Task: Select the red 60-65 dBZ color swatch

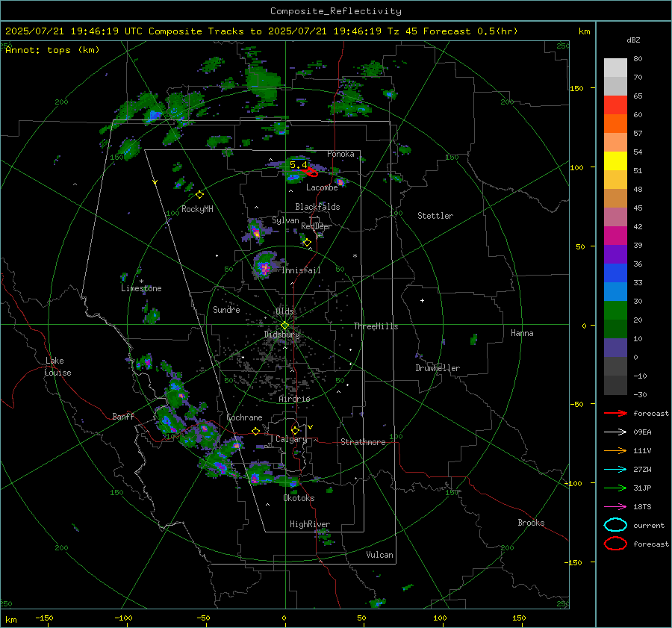Action: 615,105
